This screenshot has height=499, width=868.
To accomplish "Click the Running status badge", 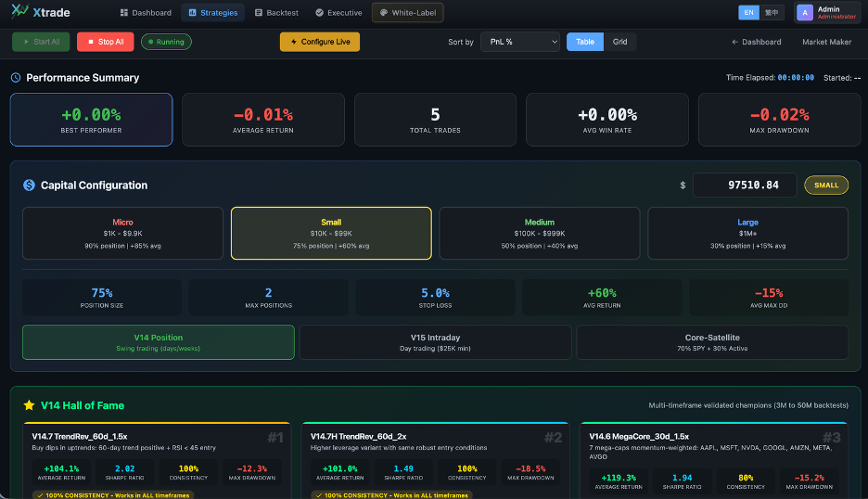I will coord(166,42).
